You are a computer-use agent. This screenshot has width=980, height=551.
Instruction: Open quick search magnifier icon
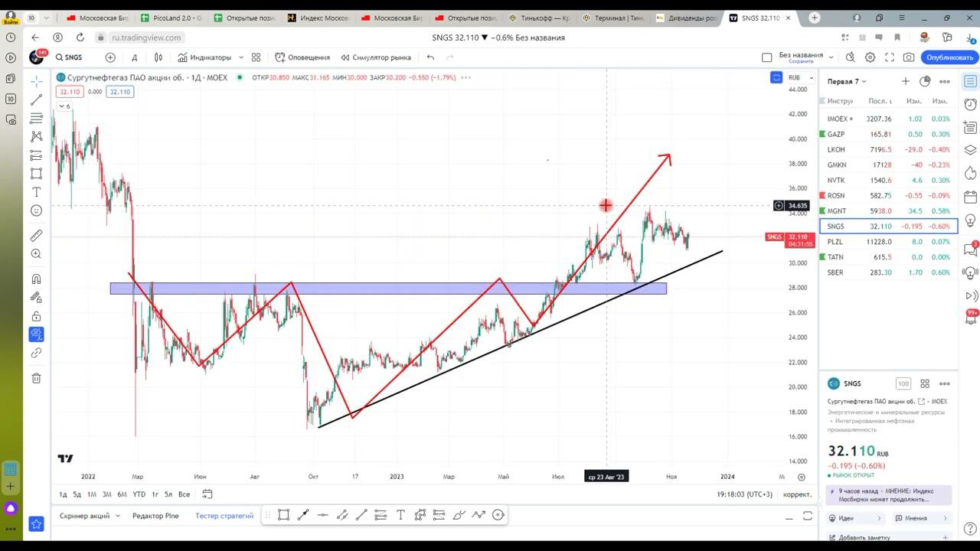pyautogui.click(x=851, y=57)
